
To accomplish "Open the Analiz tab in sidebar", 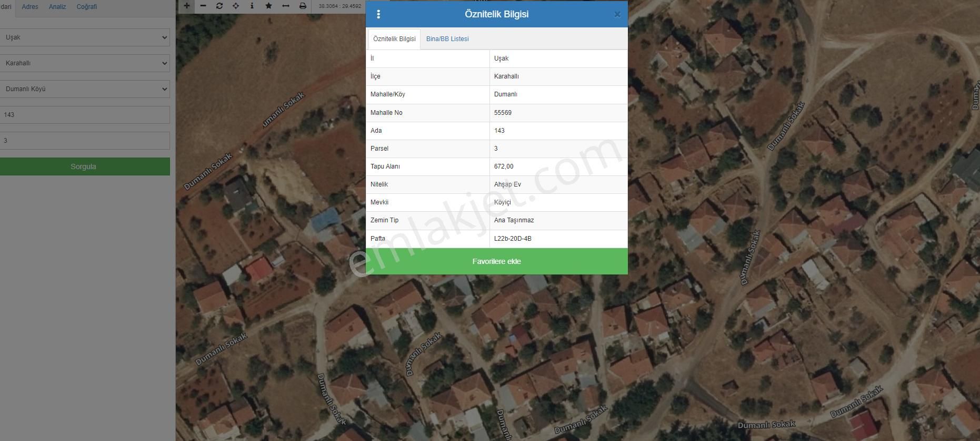I will click(57, 7).
